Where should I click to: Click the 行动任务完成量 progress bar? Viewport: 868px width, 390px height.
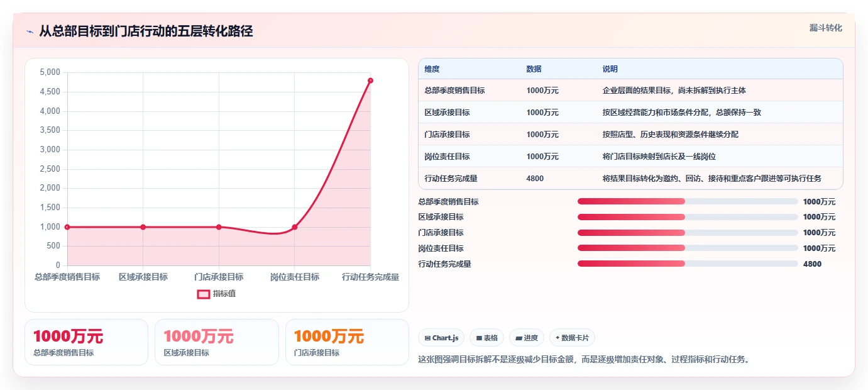click(x=688, y=264)
